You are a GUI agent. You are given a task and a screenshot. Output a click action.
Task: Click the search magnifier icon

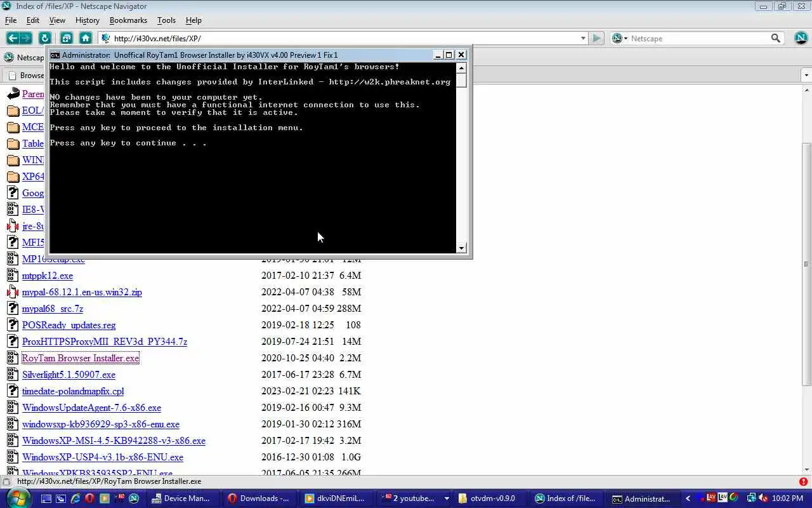tap(775, 38)
